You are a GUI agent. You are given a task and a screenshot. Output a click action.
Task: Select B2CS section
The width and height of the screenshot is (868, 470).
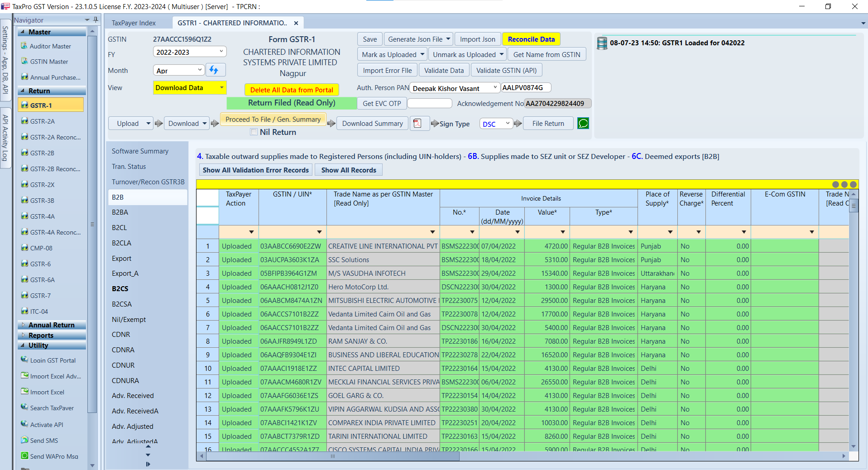pos(120,289)
